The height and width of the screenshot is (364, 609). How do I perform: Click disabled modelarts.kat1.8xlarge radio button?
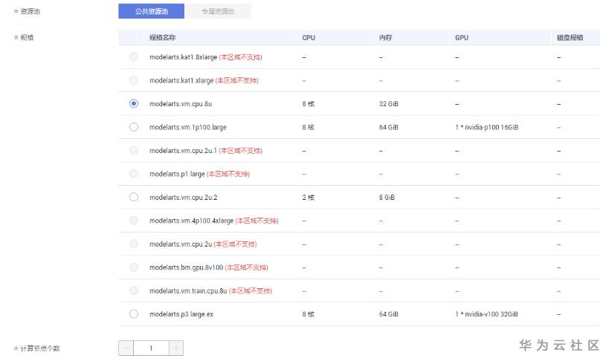[x=134, y=57]
